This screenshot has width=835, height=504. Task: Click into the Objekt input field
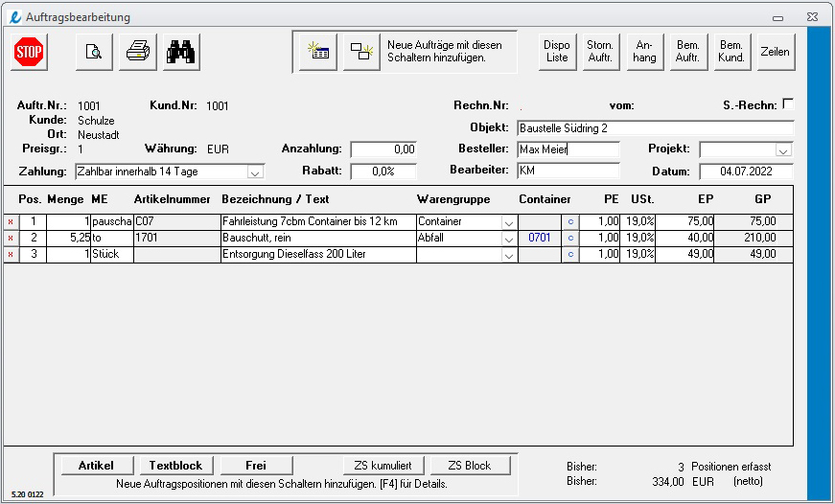coord(656,128)
